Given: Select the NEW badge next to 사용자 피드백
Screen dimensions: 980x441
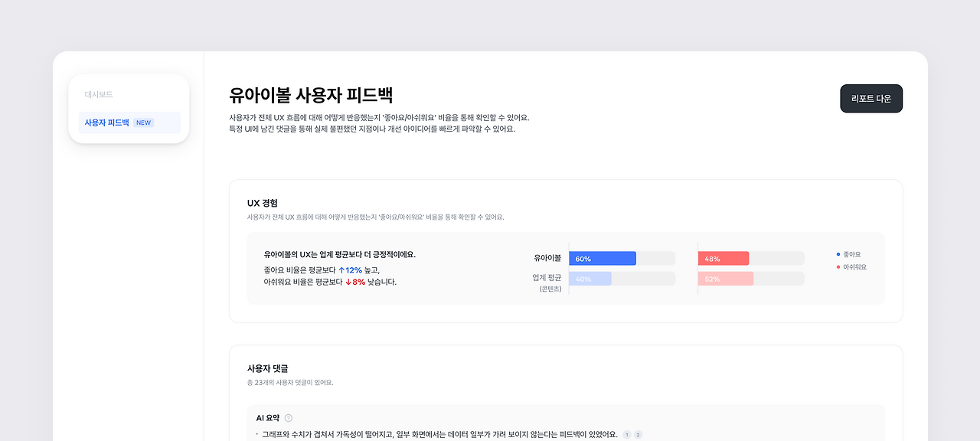Looking at the screenshot, I should (143, 122).
